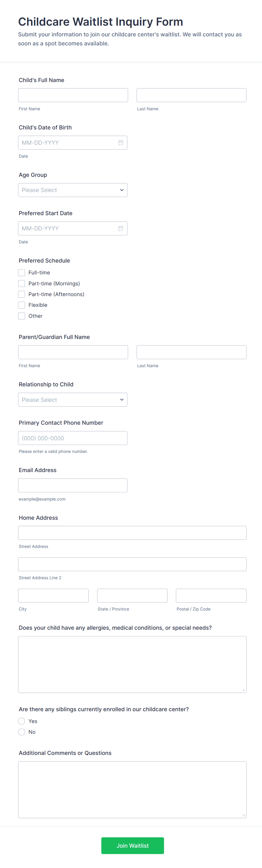This screenshot has width=262, height=868.
Task: Click the Street Address Line 2 field
Action: pos(132,564)
